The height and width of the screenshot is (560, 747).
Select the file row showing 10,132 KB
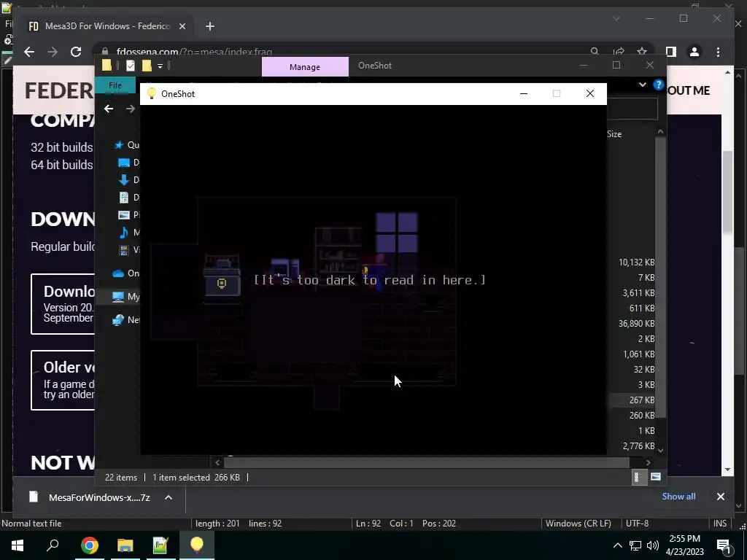(x=632, y=262)
